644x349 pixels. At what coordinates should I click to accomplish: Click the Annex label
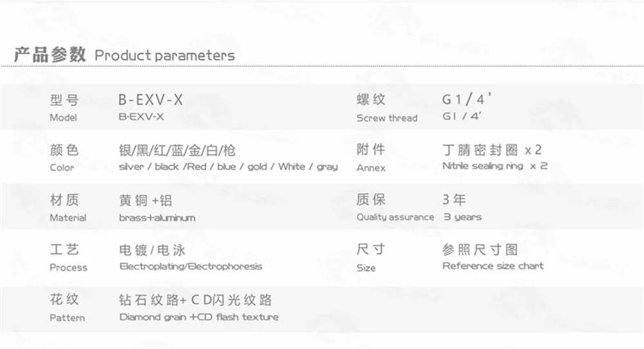click(371, 168)
